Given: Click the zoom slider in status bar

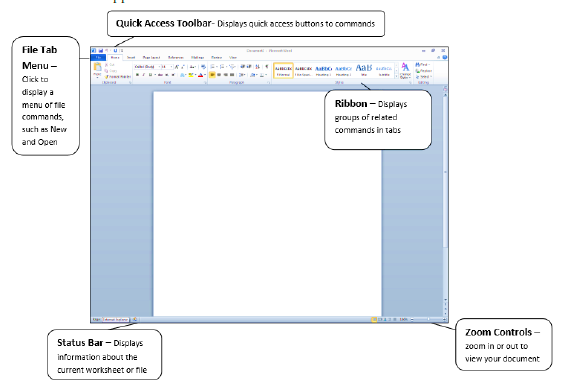Looking at the screenshot, I should coord(428,319).
